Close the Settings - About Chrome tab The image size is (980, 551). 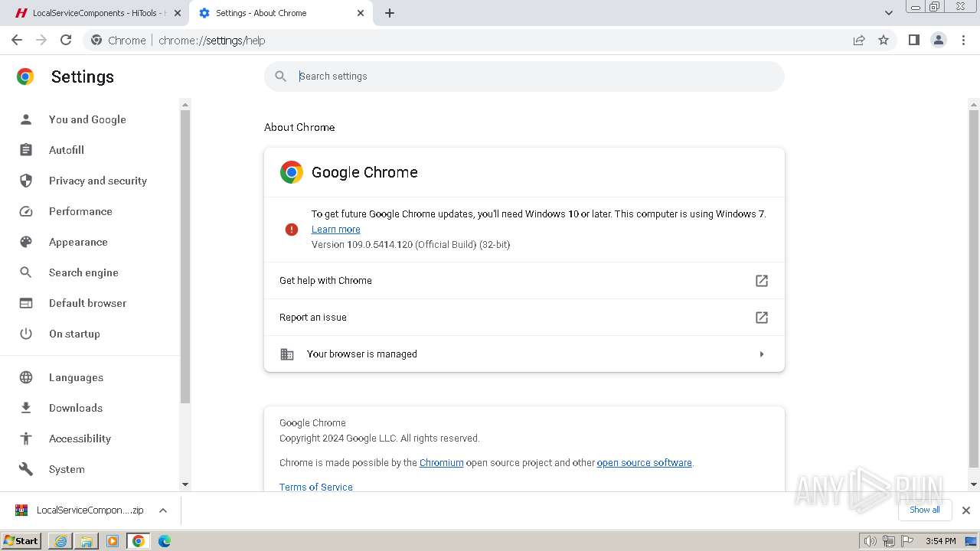(x=361, y=13)
